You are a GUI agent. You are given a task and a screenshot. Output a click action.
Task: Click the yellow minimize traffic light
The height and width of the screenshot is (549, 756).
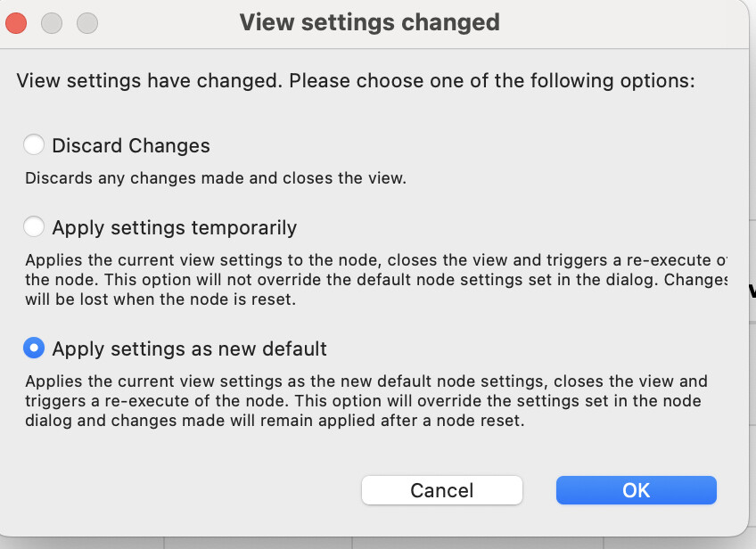(x=51, y=23)
